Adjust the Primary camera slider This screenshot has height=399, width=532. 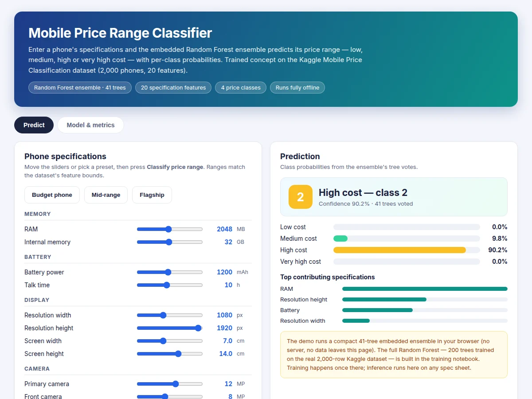[170, 384]
